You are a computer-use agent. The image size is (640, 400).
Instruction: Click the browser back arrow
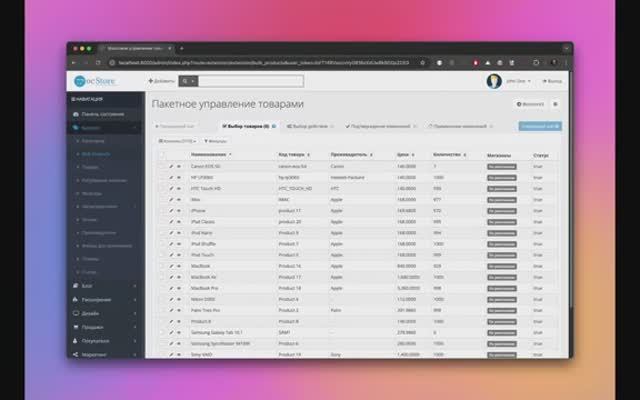click(x=73, y=62)
